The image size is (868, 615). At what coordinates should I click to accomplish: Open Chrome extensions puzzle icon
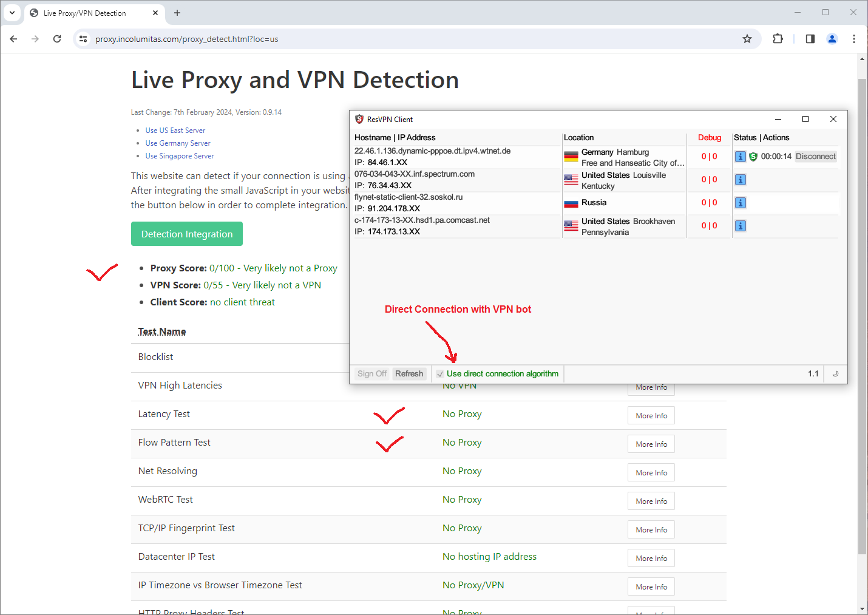click(x=778, y=39)
